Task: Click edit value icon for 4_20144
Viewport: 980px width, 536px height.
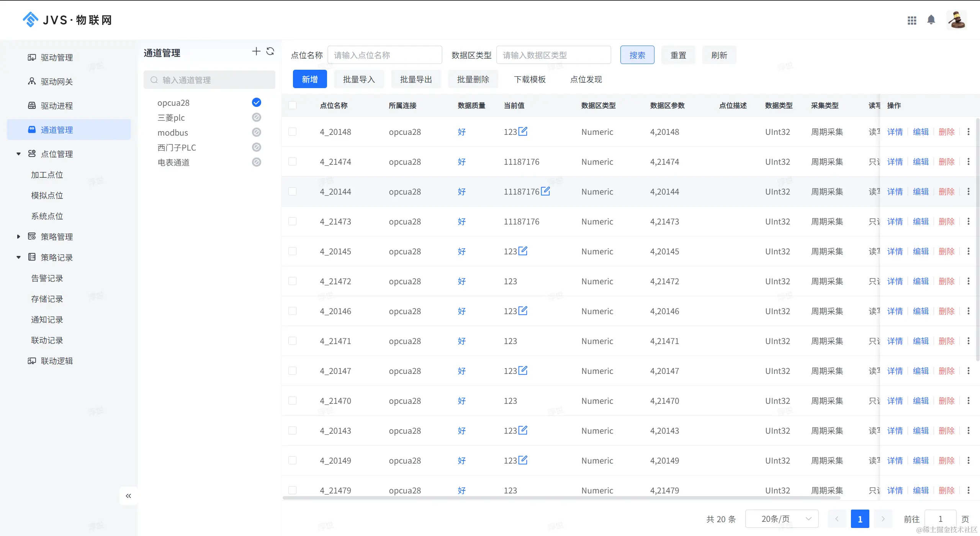Action: pos(545,191)
